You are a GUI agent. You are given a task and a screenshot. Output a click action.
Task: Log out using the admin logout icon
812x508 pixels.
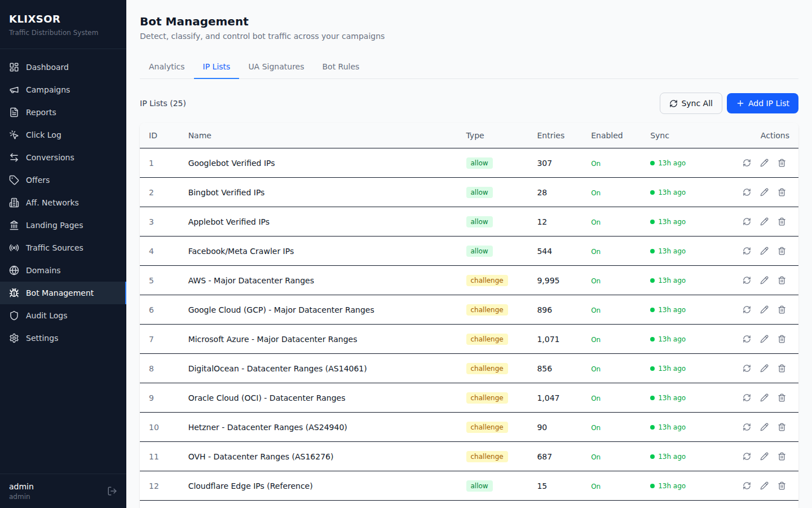pos(112,491)
